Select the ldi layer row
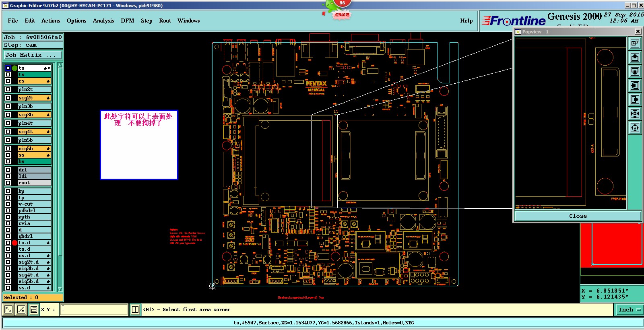The height and width of the screenshot is (330, 644). point(35,176)
